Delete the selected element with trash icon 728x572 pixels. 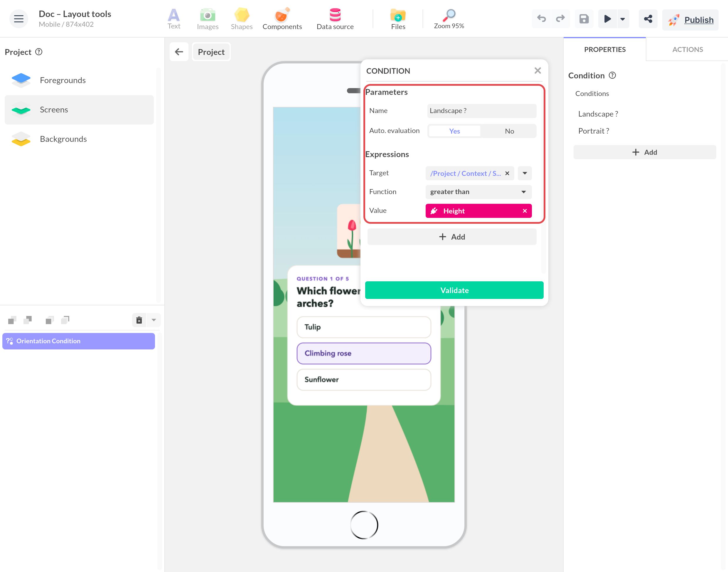tap(139, 320)
